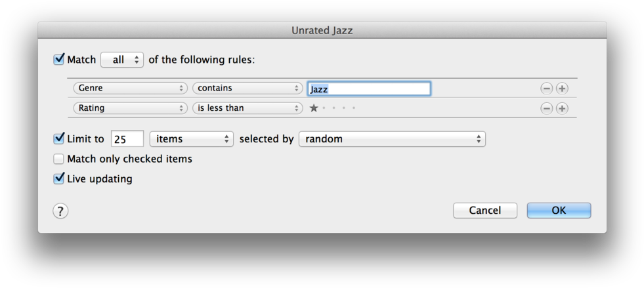Enable Match only checked items
644x288 pixels.
(x=59, y=159)
